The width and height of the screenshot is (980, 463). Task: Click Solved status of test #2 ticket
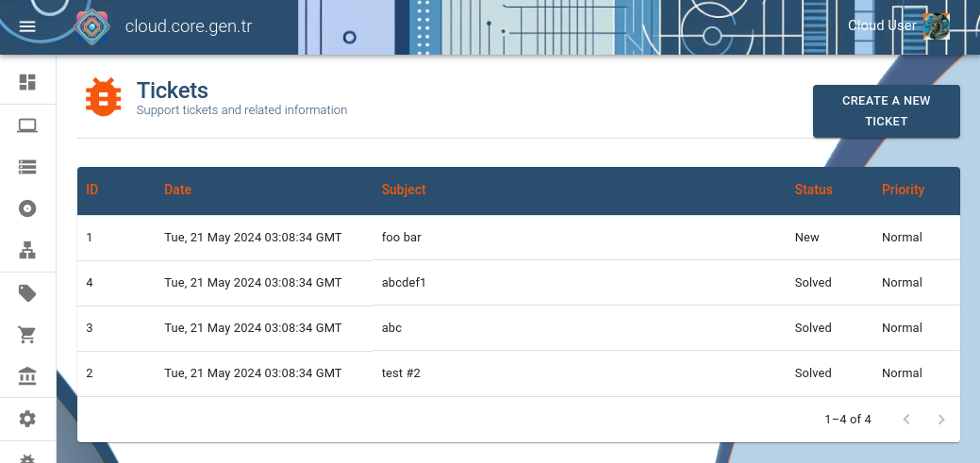[x=813, y=373]
